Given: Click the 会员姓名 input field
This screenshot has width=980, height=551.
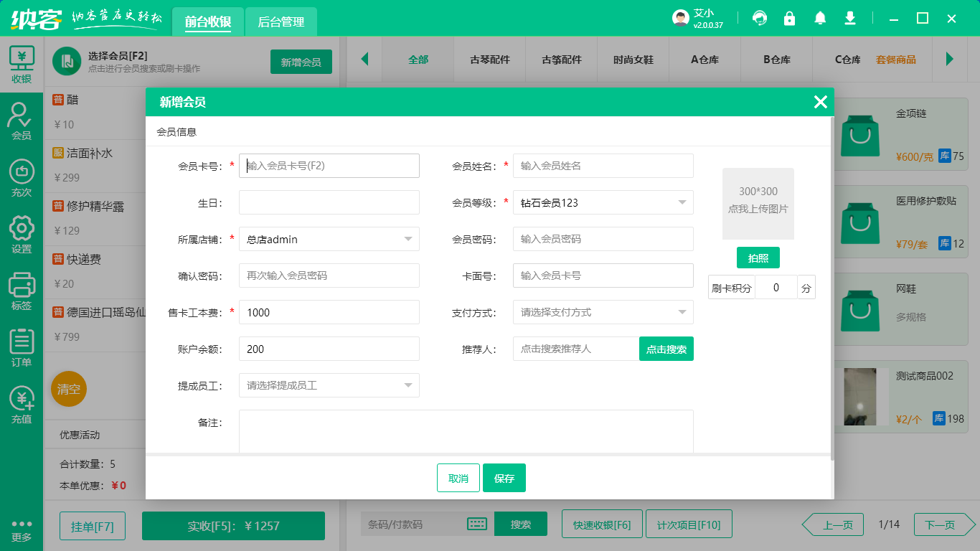Looking at the screenshot, I should click(603, 166).
